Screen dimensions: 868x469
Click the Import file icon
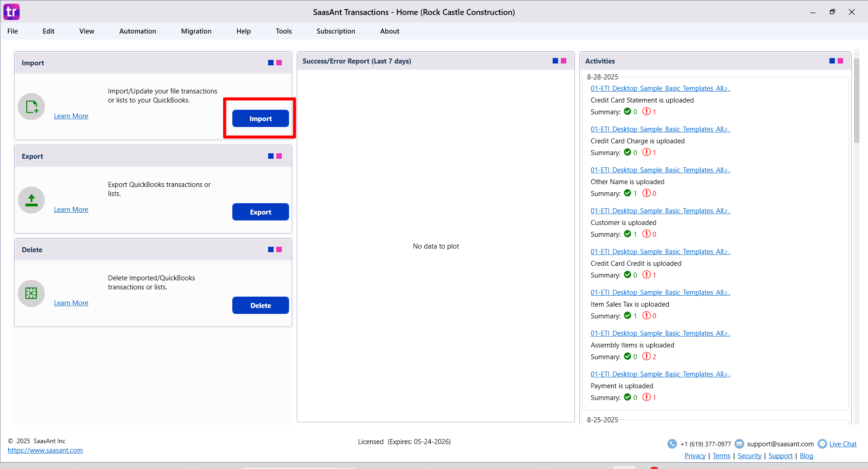pyautogui.click(x=31, y=107)
